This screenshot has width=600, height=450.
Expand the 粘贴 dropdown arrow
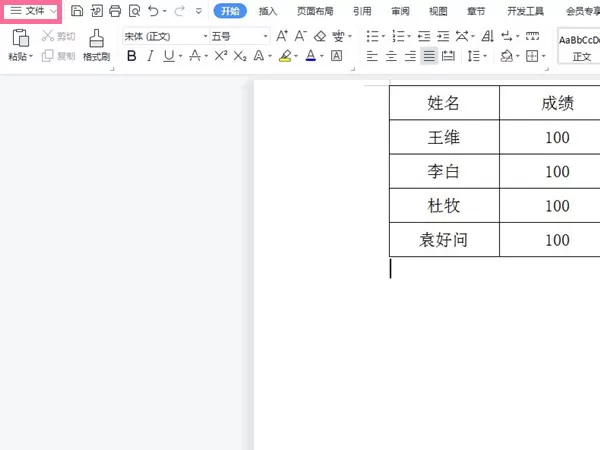tap(31, 57)
